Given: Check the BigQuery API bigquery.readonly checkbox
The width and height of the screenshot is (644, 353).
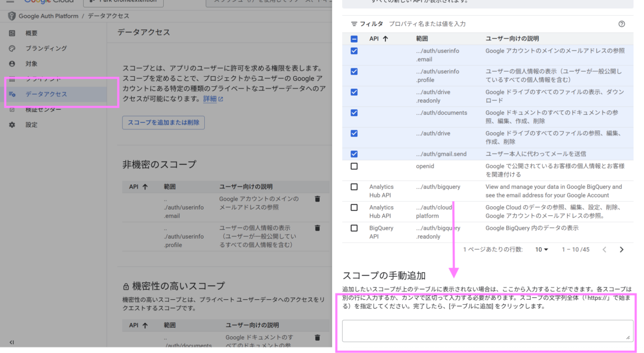Looking at the screenshot, I should tap(354, 228).
